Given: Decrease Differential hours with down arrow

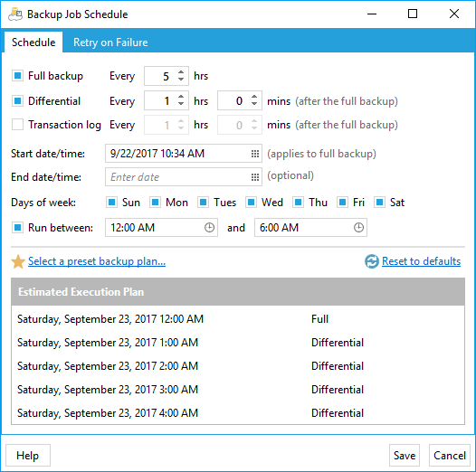Looking at the screenshot, I should pyautogui.click(x=181, y=104).
